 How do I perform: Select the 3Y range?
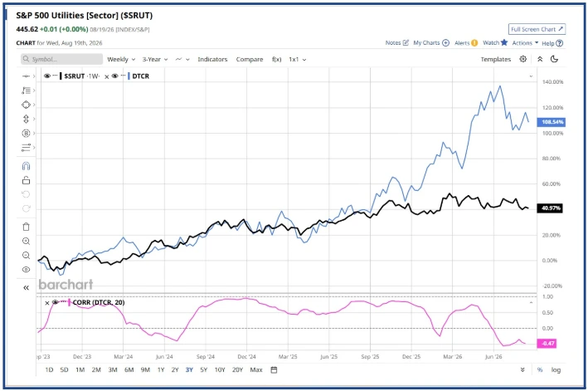(189, 369)
